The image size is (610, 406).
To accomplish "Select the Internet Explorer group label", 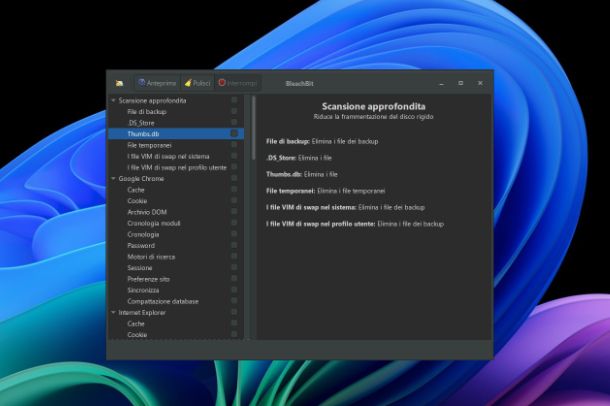I will [x=142, y=313].
